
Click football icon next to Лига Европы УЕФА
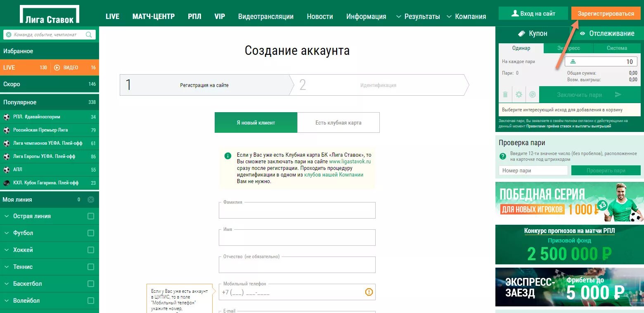[6, 156]
